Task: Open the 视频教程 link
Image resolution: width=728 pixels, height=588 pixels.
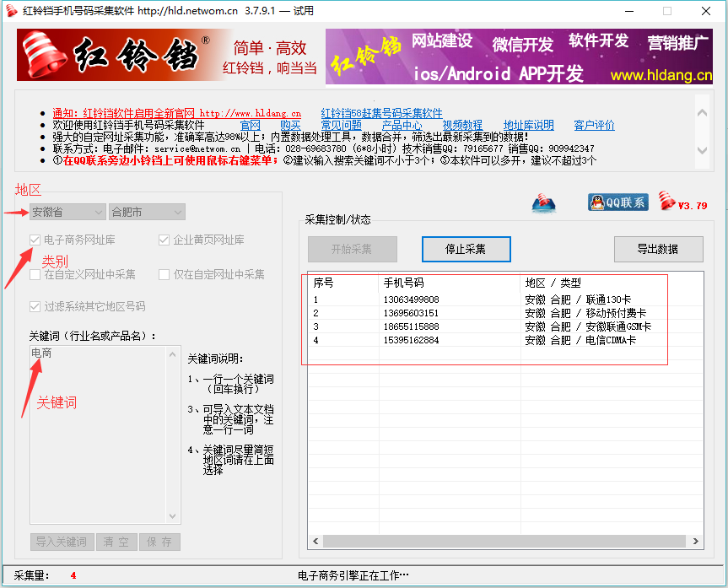Action: [462, 125]
